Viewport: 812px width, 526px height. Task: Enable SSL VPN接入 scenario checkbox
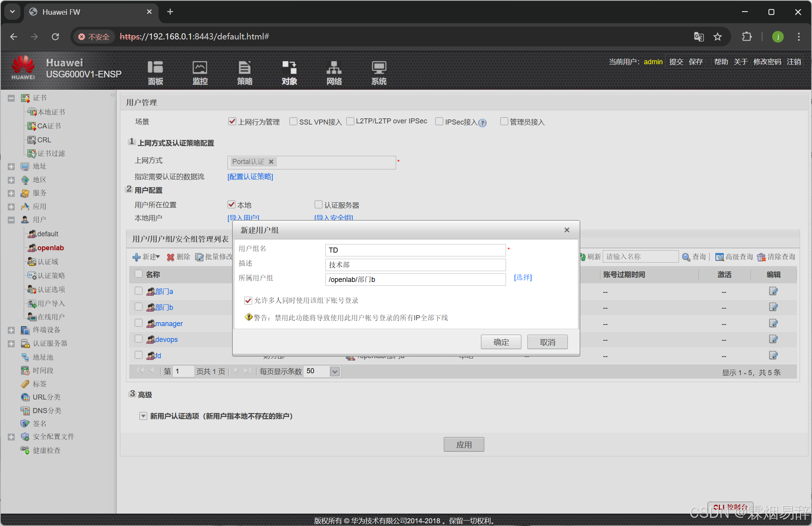[294, 121]
